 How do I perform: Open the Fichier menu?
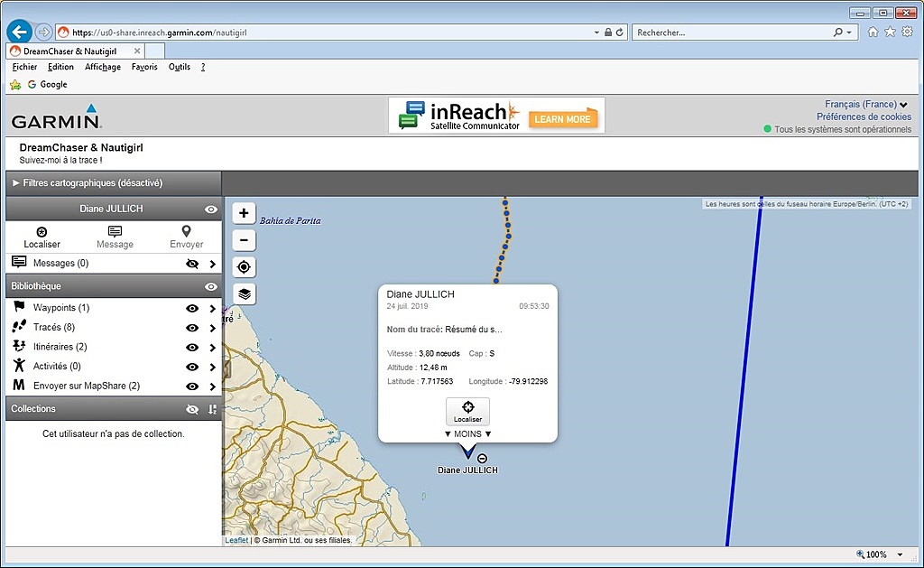(24, 67)
